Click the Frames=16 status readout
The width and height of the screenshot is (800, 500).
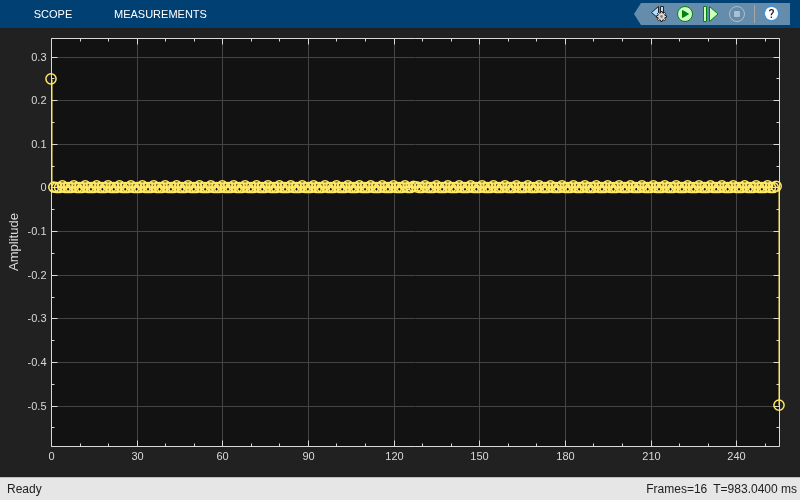tap(676, 489)
